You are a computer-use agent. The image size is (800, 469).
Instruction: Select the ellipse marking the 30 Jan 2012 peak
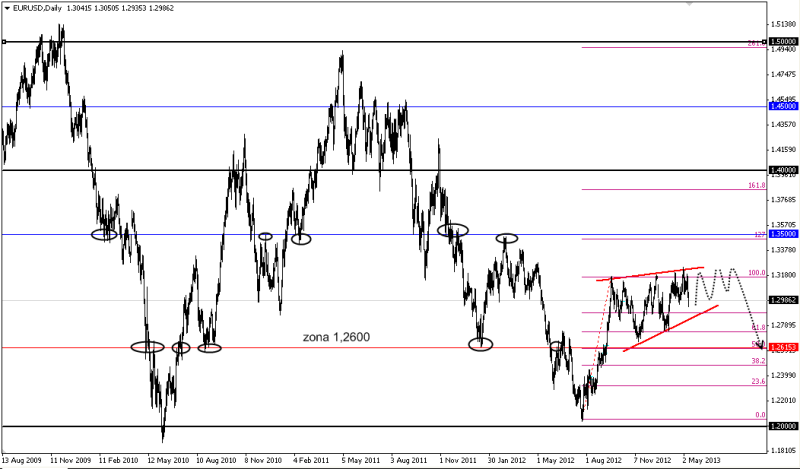coord(508,238)
